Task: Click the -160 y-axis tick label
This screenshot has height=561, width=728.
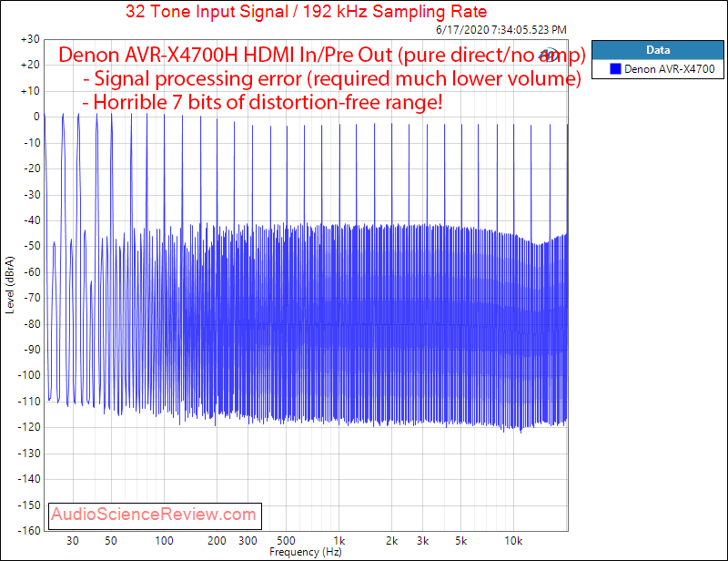Action: 29,530
